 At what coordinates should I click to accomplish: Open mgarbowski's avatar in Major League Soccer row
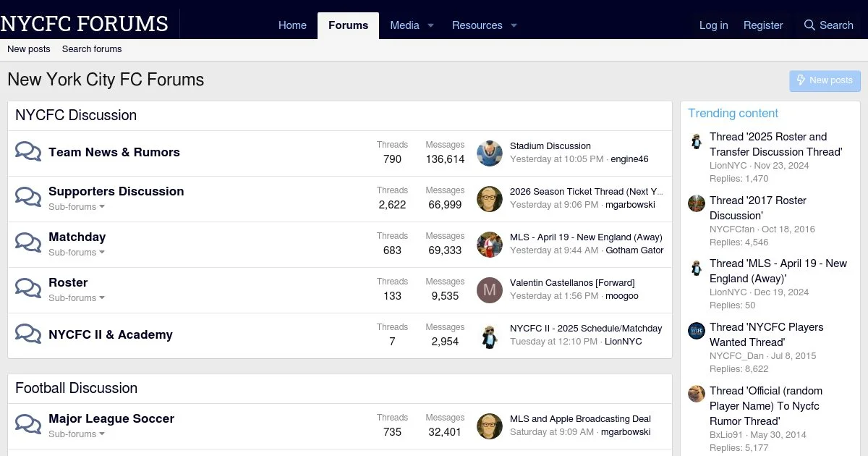490,426
